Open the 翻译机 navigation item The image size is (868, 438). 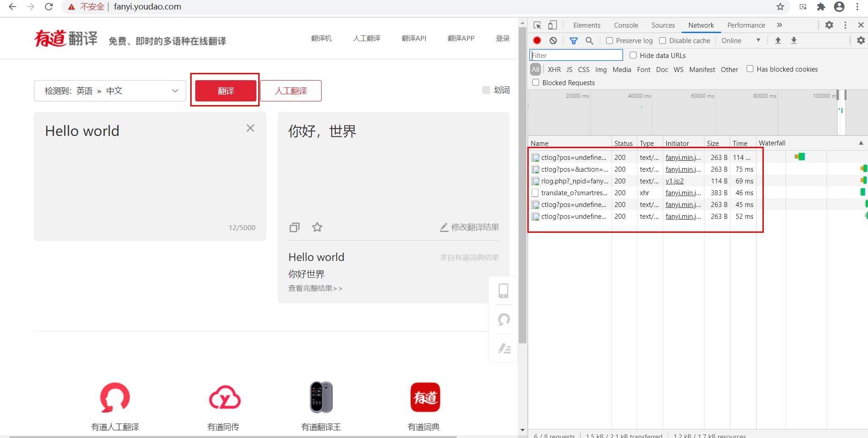(321, 39)
